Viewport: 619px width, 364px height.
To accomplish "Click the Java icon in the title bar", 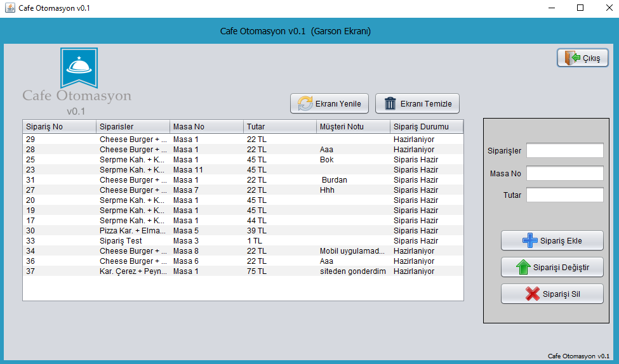I will coord(10,8).
